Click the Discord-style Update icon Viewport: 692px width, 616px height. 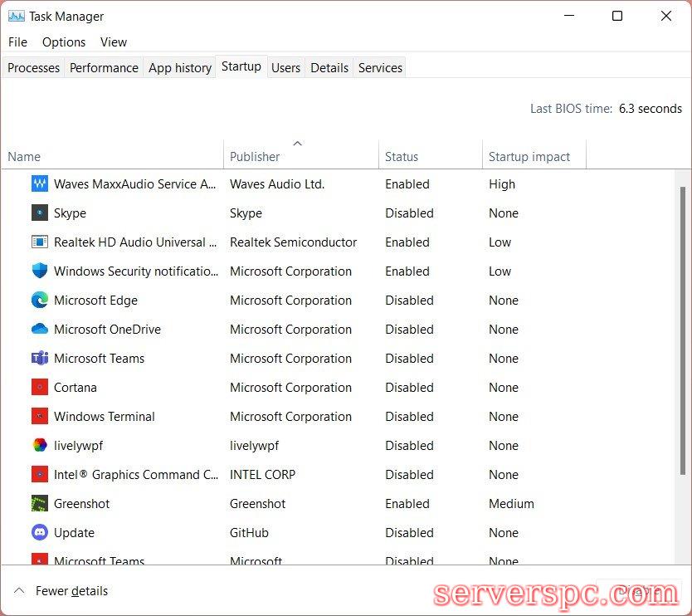pos(39,533)
